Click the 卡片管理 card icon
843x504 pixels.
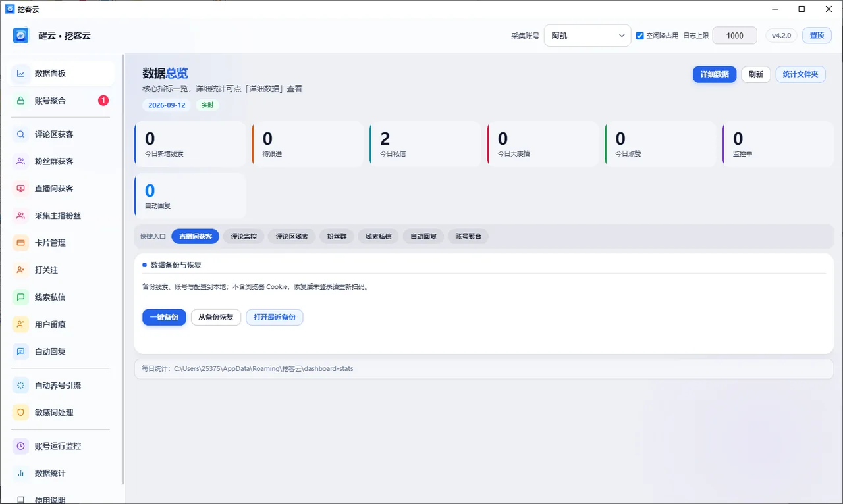(x=21, y=243)
